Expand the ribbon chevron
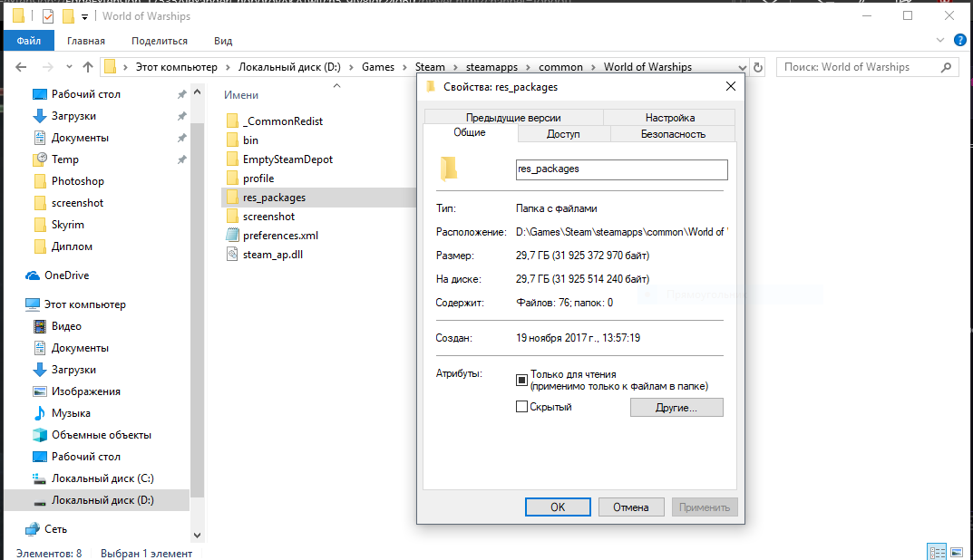Image resolution: width=973 pixels, height=560 pixels. [x=940, y=40]
